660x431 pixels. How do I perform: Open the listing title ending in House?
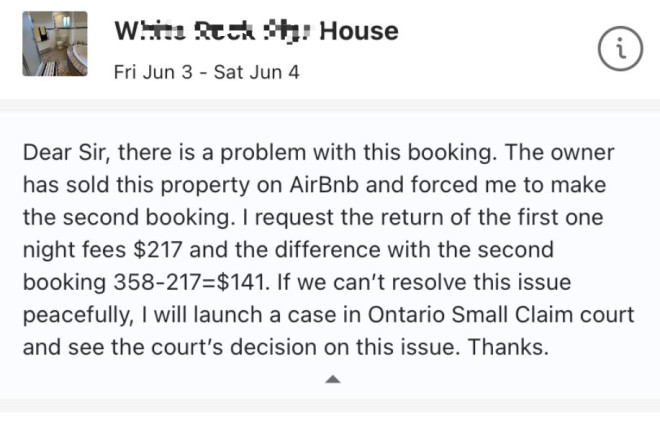tap(256, 31)
